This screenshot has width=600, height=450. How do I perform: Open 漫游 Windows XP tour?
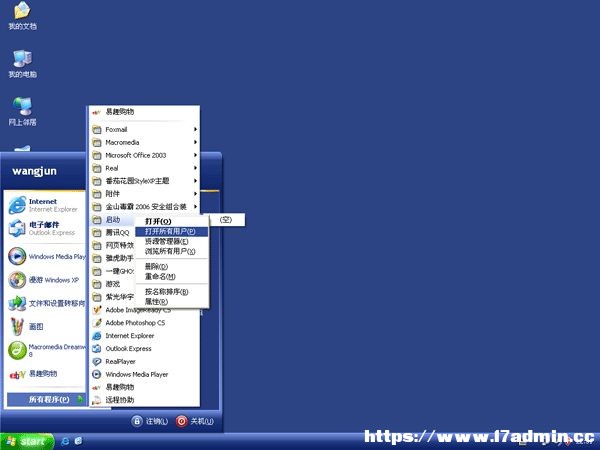click(x=45, y=280)
